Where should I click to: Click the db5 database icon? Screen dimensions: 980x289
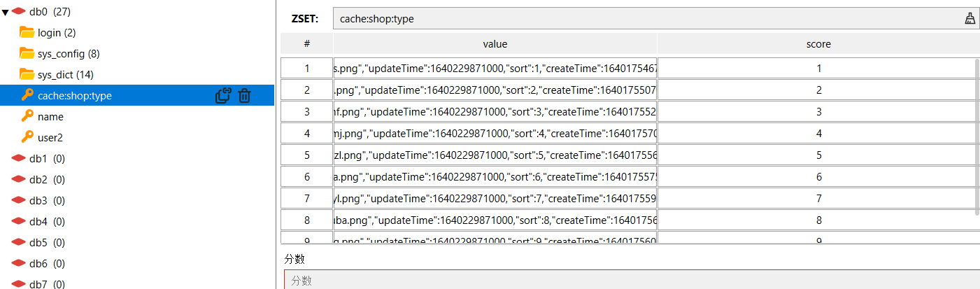[x=19, y=243]
